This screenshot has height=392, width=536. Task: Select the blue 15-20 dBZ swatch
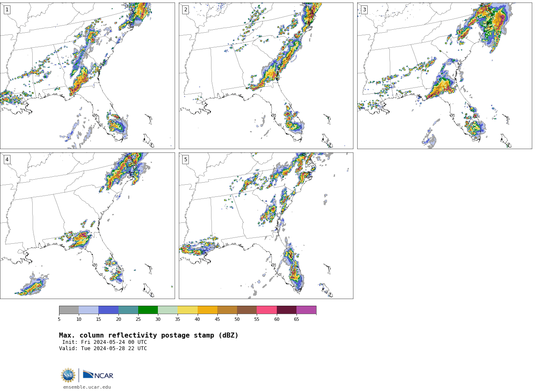(108, 310)
